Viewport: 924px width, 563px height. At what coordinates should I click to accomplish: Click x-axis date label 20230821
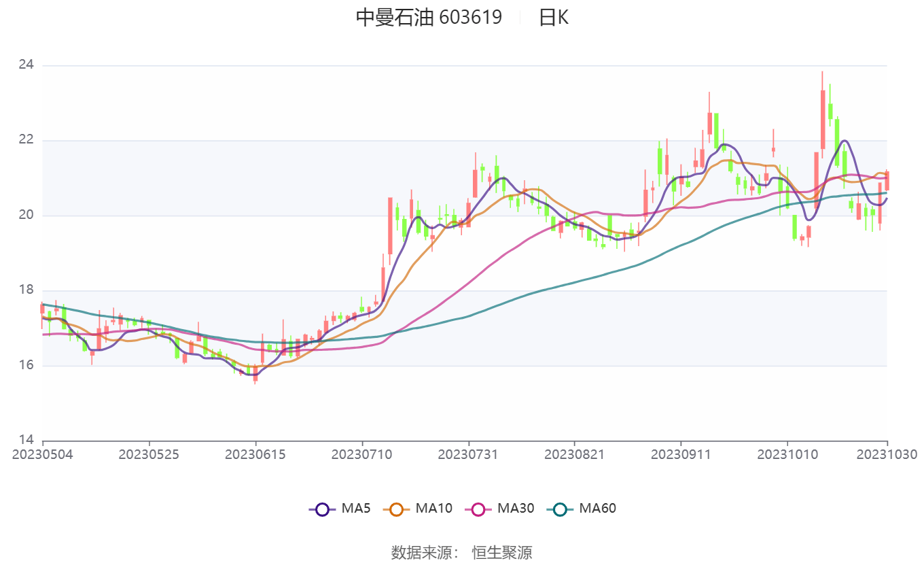pos(574,454)
